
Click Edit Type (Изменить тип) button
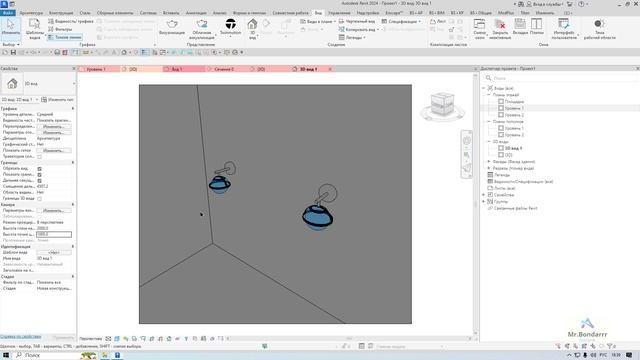pos(57,100)
